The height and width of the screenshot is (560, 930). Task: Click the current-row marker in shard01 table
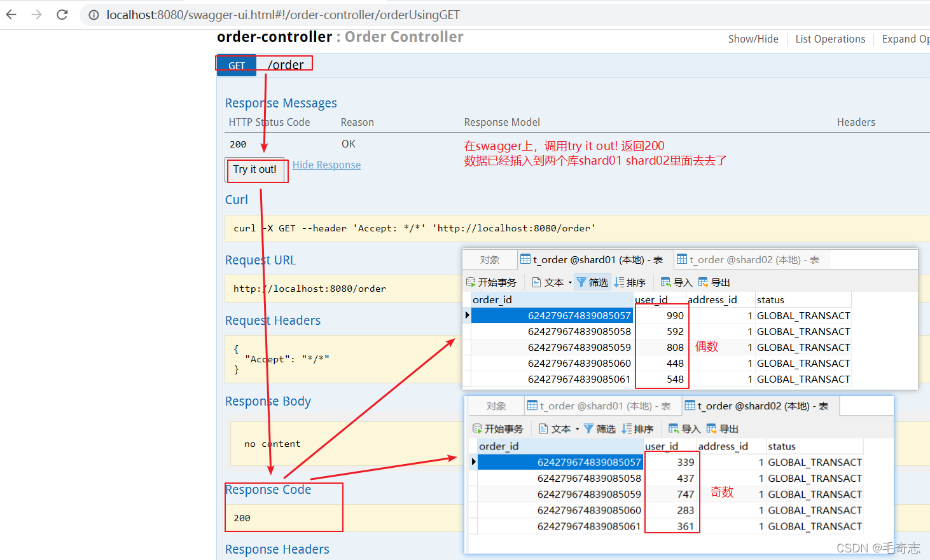467,315
